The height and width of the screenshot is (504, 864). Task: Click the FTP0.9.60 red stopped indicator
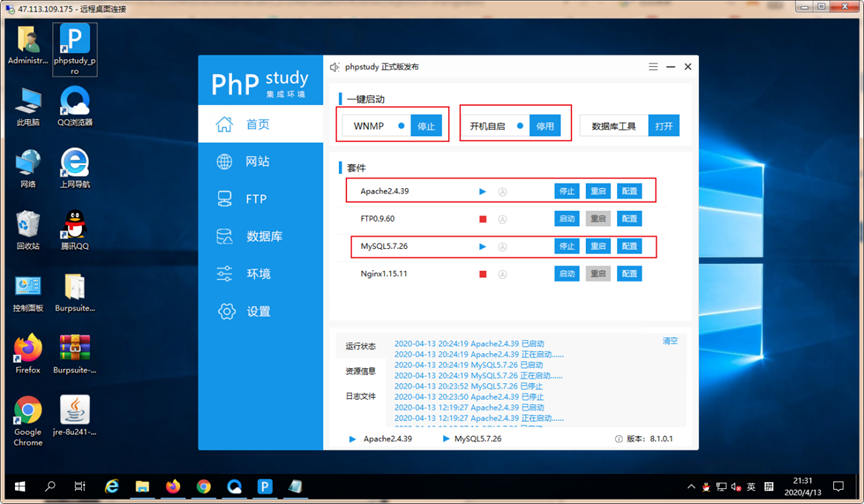coord(483,219)
